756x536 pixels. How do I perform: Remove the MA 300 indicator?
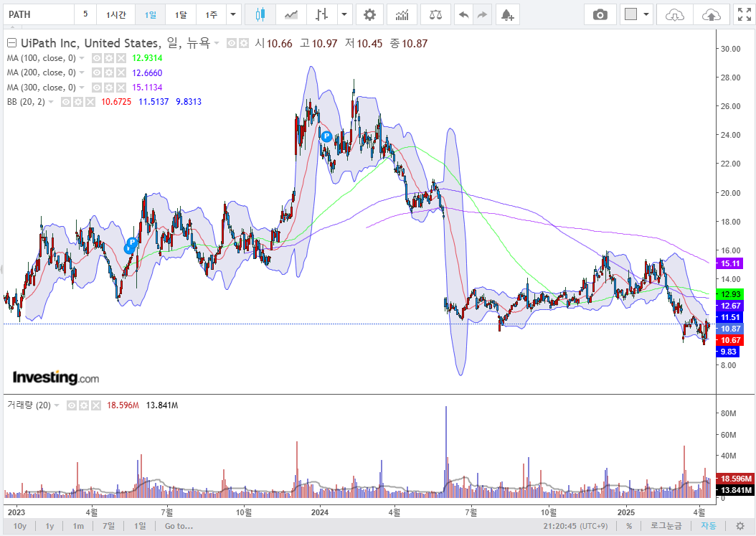coord(121,88)
